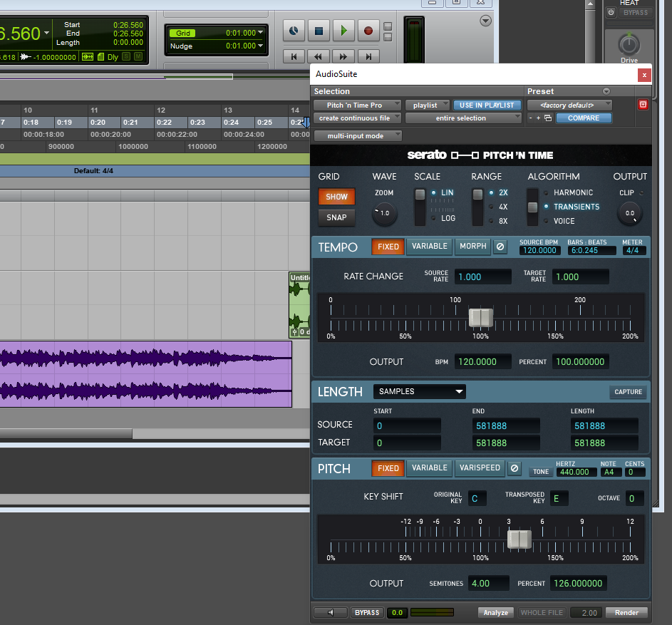
Task: Toggle the grid SNAP button
Action: pos(336,217)
